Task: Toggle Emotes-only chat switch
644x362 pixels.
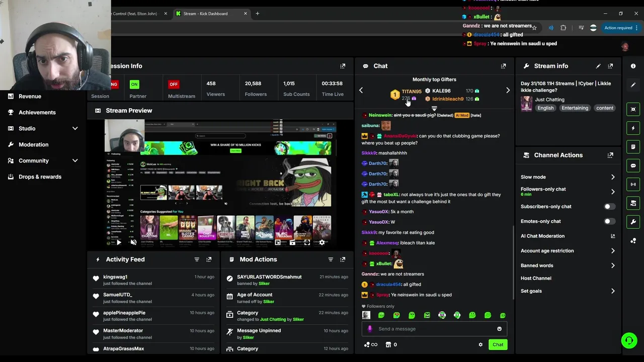Action: tap(609, 221)
